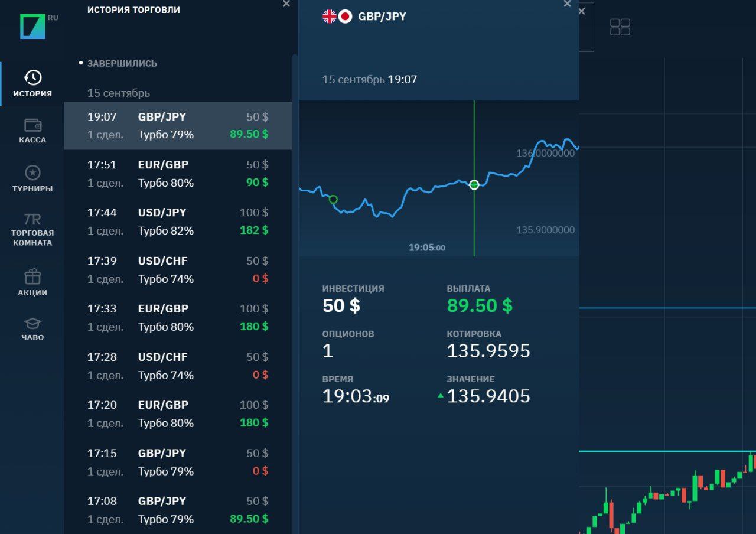
Task: Open the ЧАВО FAQ section
Action: pos(32,329)
